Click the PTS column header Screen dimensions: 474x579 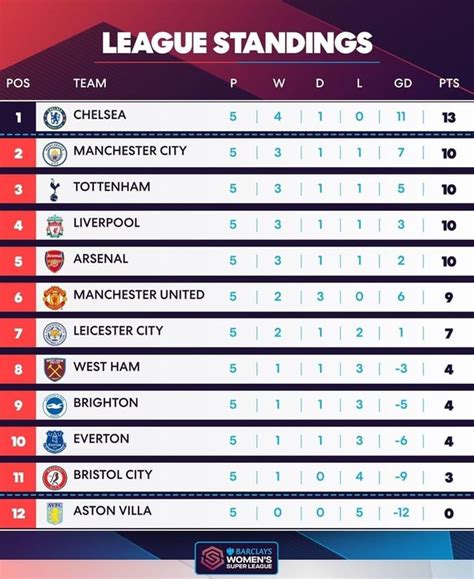pyautogui.click(x=449, y=83)
